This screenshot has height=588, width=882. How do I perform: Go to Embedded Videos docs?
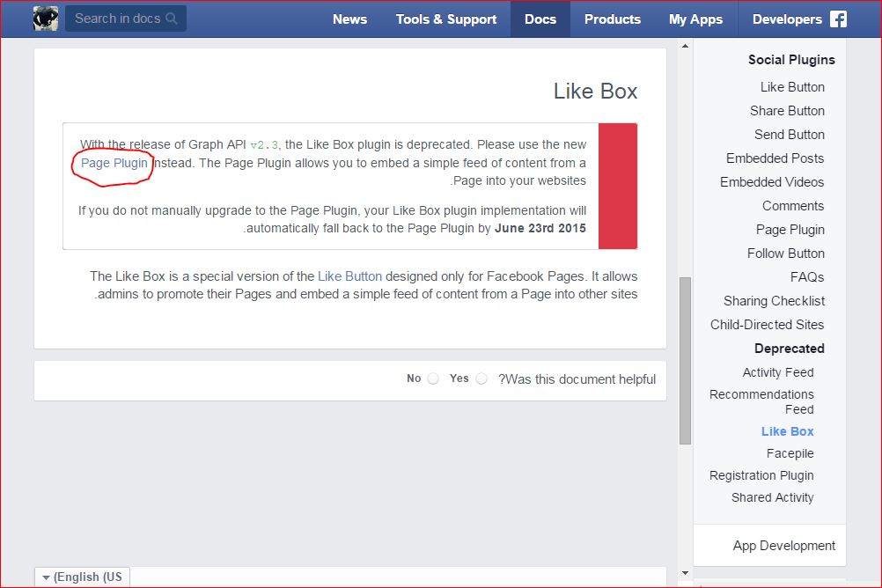click(772, 181)
